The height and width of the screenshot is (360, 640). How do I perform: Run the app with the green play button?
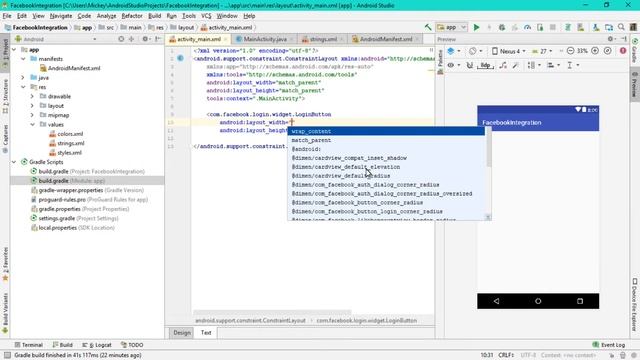(476, 27)
